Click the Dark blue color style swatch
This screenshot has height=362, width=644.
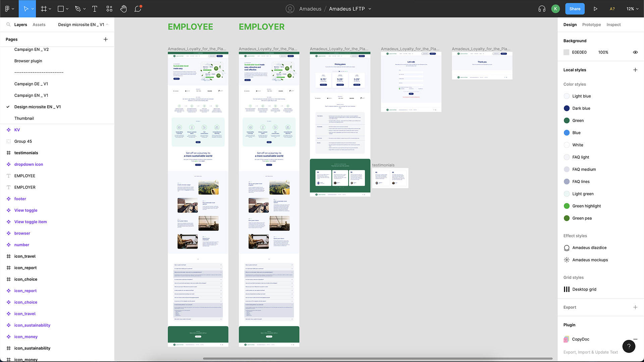coord(567,108)
